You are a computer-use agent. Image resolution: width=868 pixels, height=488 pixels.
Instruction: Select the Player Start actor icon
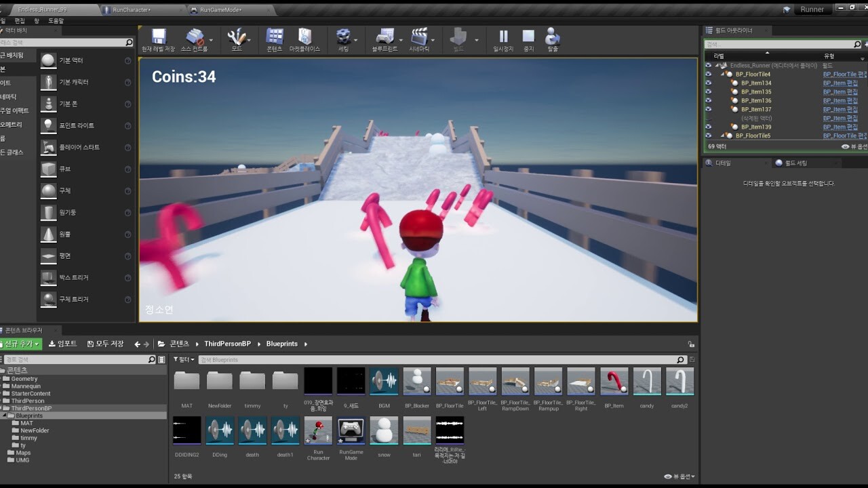click(48, 147)
